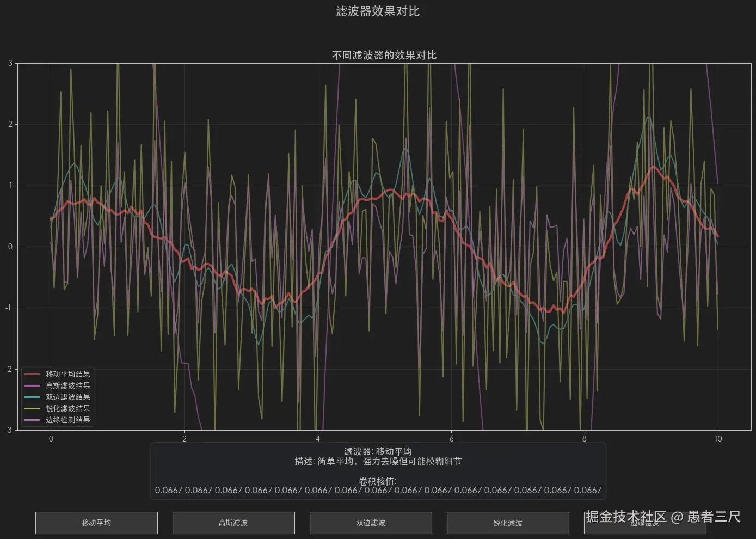The height and width of the screenshot is (539, 756).
Task: Apply the 双边滤波 filter button
Action: (x=371, y=523)
